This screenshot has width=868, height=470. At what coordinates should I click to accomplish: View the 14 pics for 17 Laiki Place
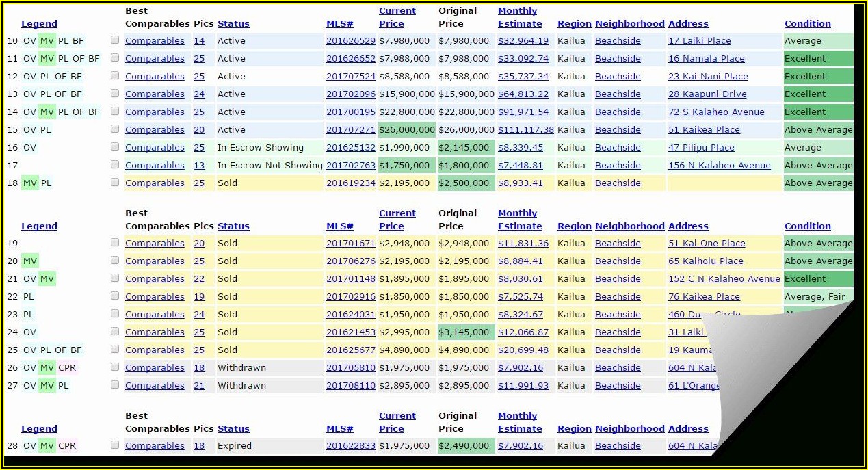(199, 41)
